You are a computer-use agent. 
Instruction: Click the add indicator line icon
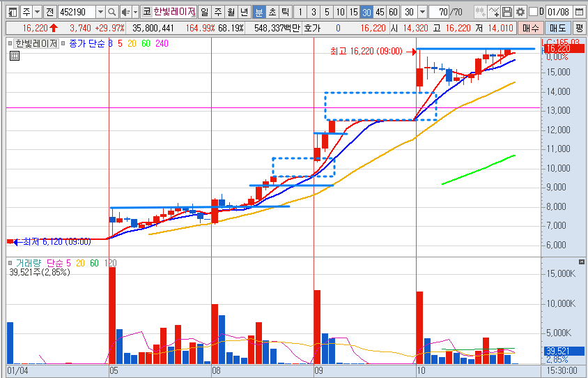[x=494, y=12]
